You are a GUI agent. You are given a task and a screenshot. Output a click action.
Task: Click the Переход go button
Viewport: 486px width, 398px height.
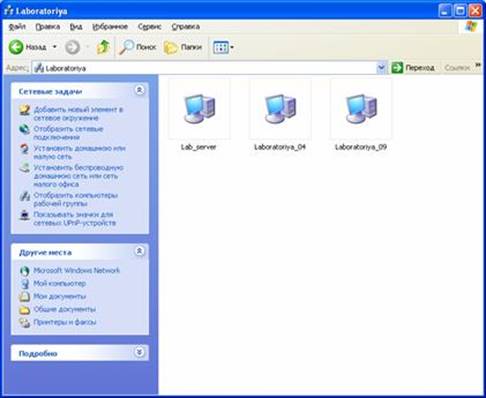(413, 68)
